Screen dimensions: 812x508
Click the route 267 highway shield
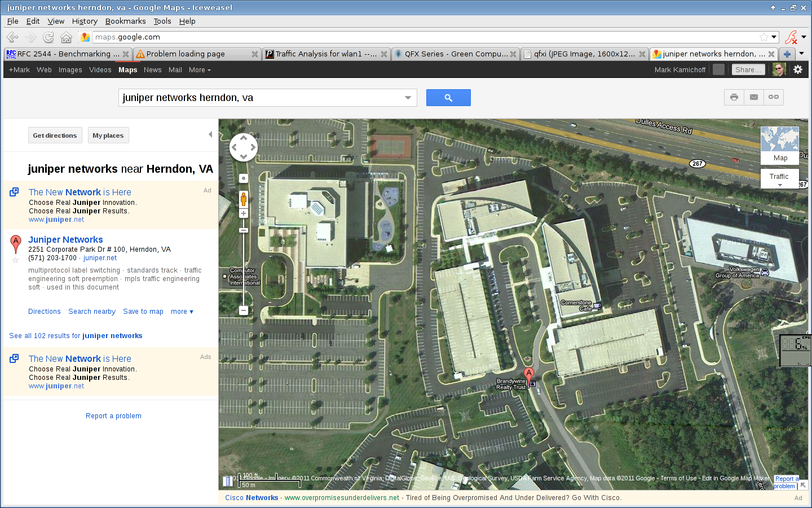tap(698, 164)
